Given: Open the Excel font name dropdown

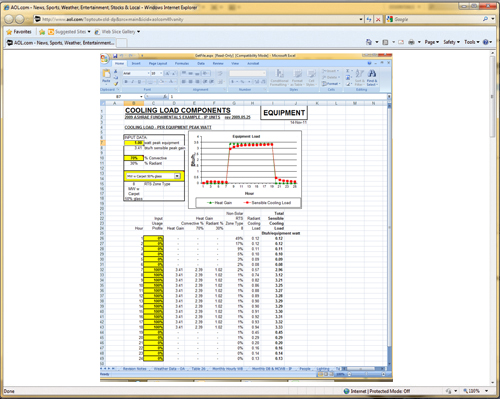Looking at the screenshot, I should (x=148, y=73).
